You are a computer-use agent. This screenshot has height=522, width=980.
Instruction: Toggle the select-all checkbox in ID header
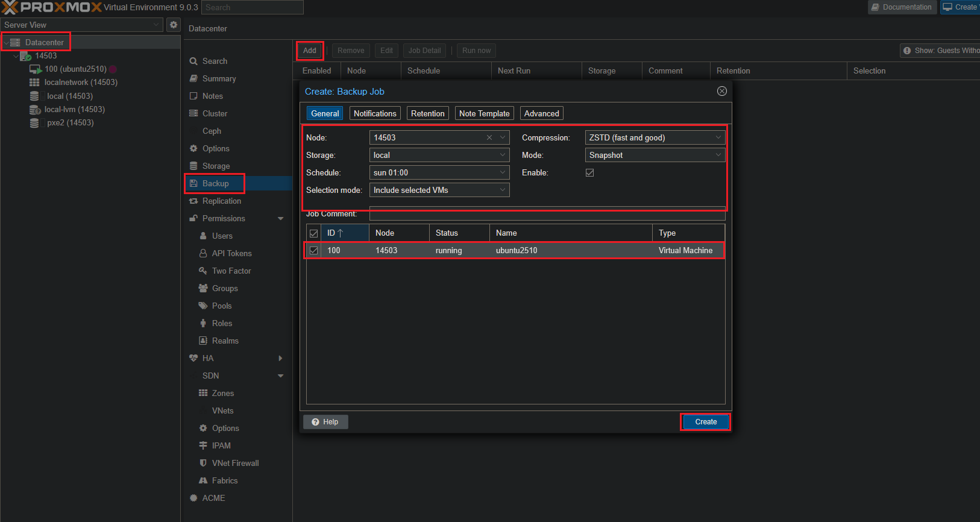tap(314, 233)
